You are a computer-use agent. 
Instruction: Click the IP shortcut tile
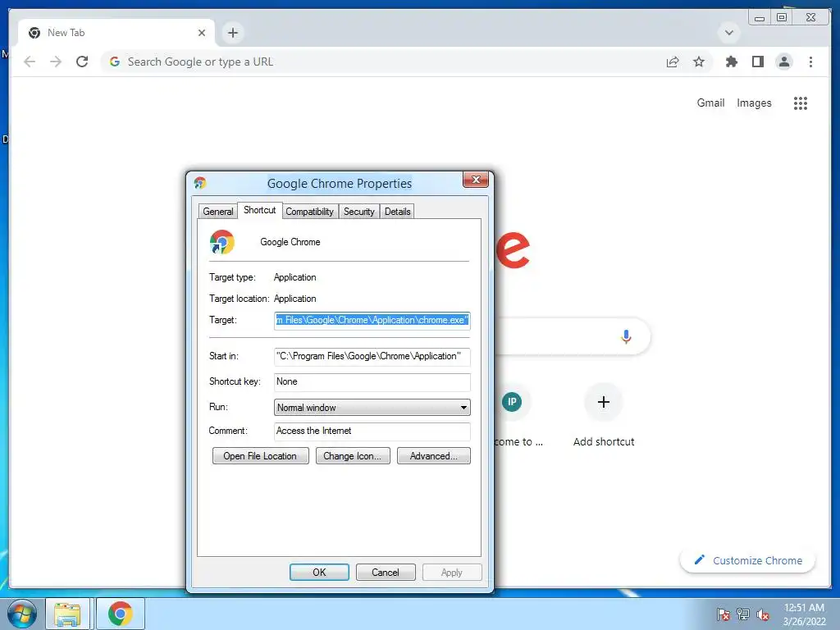pos(512,402)
